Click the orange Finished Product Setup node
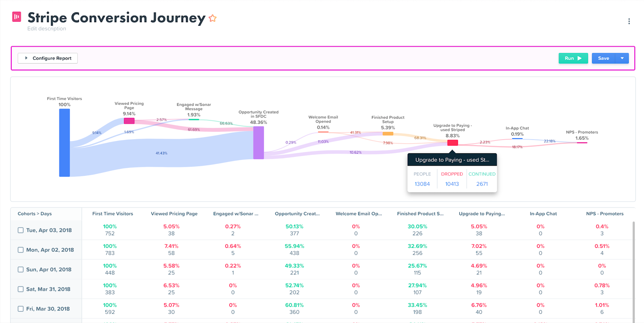This screenshot has height=323, width=644. click(388, 134)
